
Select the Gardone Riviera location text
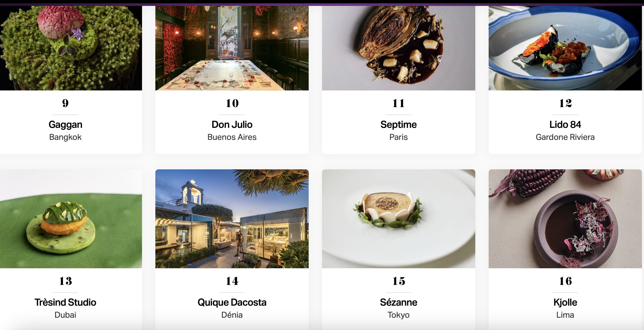click(x=565, y=137)
